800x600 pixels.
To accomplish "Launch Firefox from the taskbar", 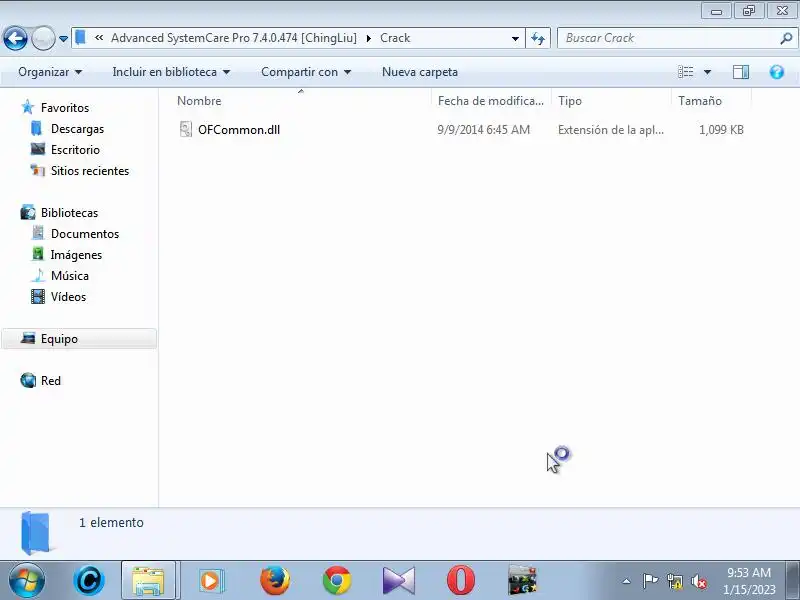I will tap(274, 581).
